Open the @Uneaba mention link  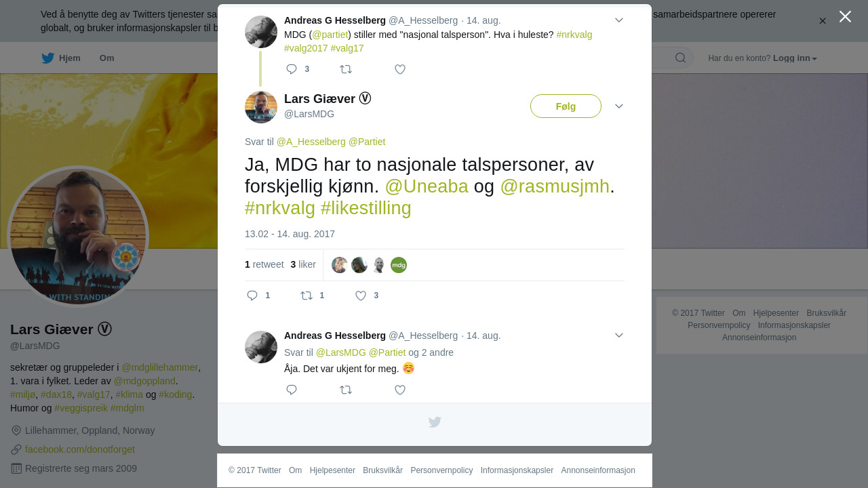427,186
